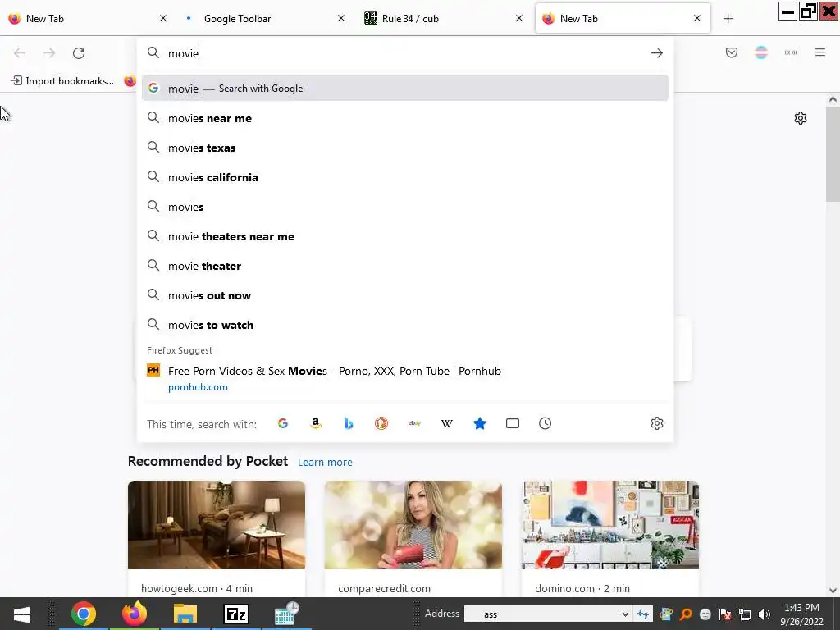Search open tabs with the tab icon

(x=513, y=424)
